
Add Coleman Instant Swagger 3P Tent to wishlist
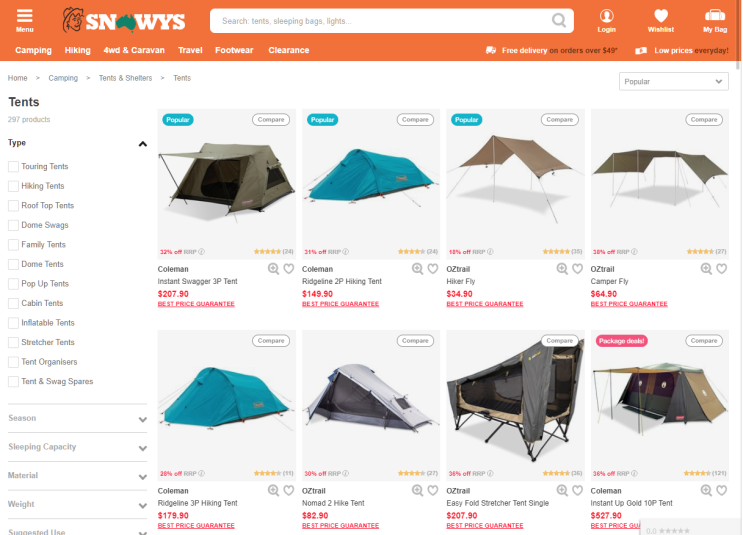pos(289,269)
